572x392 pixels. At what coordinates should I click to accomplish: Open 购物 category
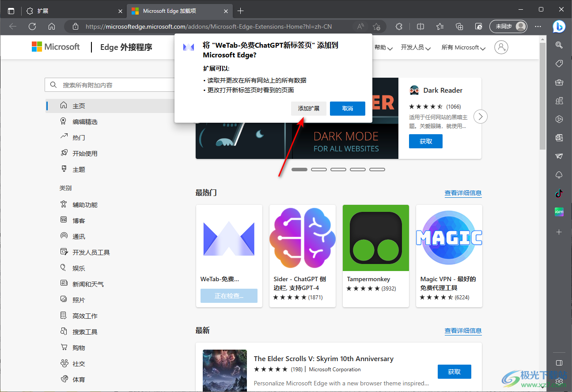point(79,348)
